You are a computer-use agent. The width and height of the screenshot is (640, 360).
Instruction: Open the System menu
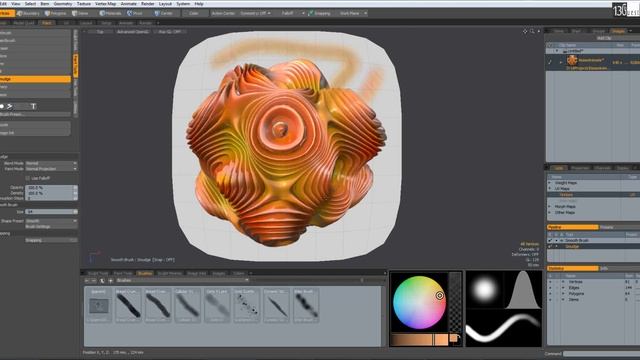tap(183, 4)
